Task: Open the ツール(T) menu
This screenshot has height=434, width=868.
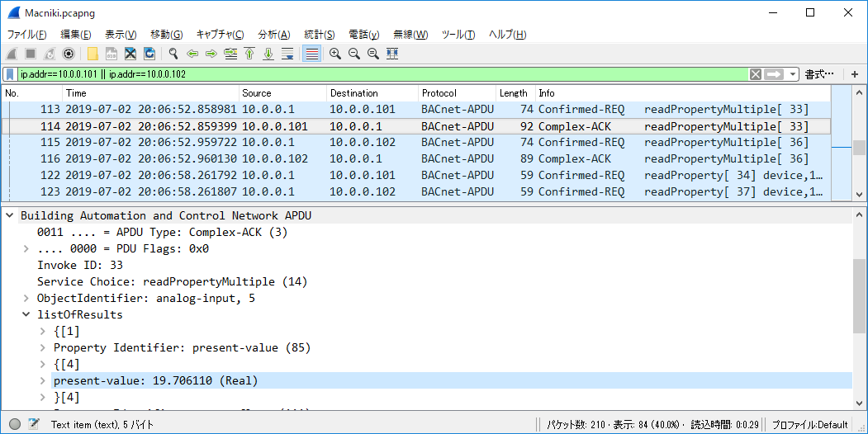Action: point(458,35)
